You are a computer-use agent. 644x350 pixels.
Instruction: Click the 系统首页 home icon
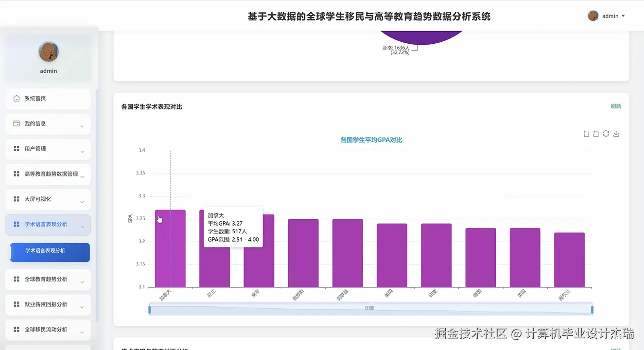click(x=17, y=98)
